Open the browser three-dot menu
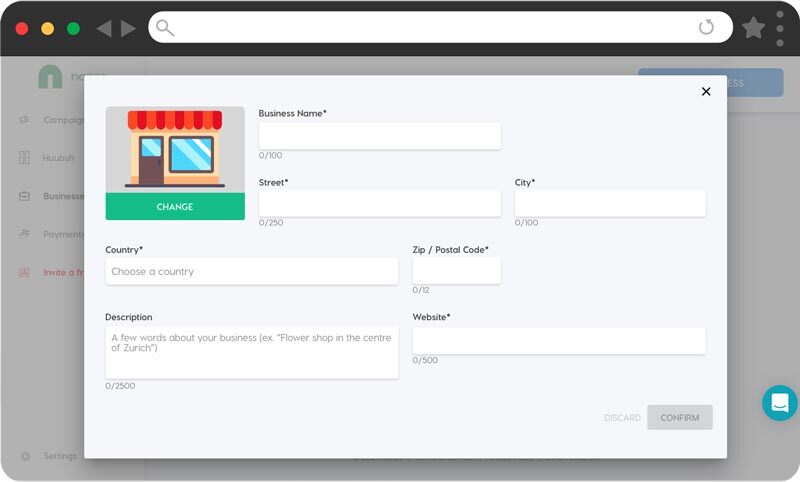The image size is (800, 482). [780, 28]
